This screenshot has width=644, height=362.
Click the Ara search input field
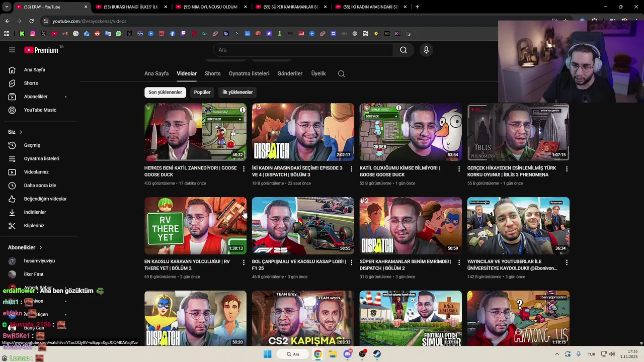tap(303, 50)
